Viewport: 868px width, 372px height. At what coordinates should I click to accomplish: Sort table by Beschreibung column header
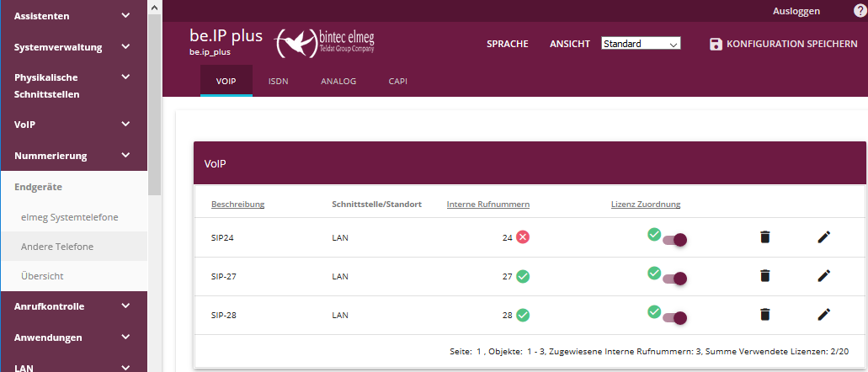(238, 204)
